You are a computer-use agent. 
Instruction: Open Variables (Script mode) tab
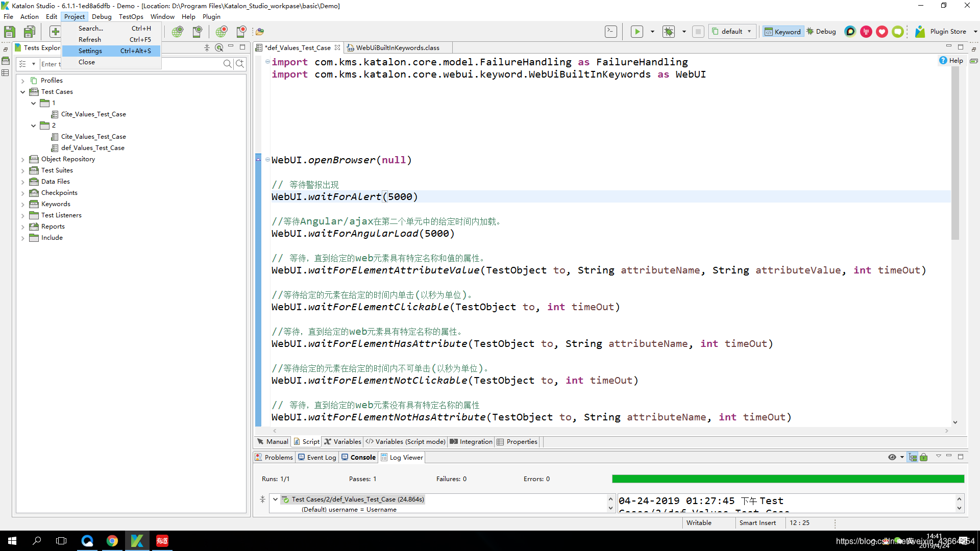[x=405, y=442]
